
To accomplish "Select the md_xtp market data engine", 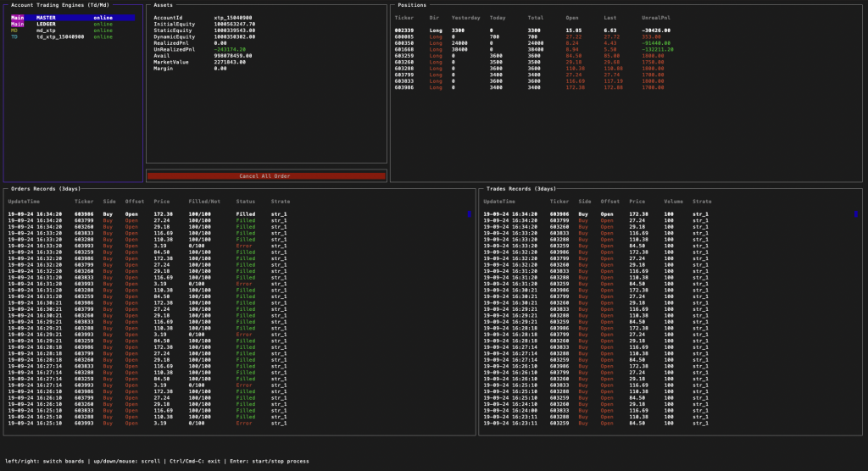I will click(73, 30).
